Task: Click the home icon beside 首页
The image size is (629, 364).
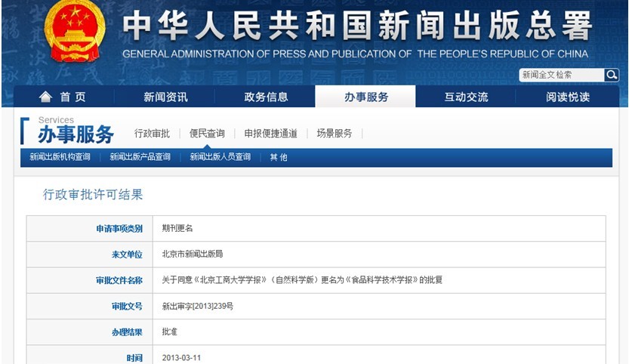Action: coord(46,97)
